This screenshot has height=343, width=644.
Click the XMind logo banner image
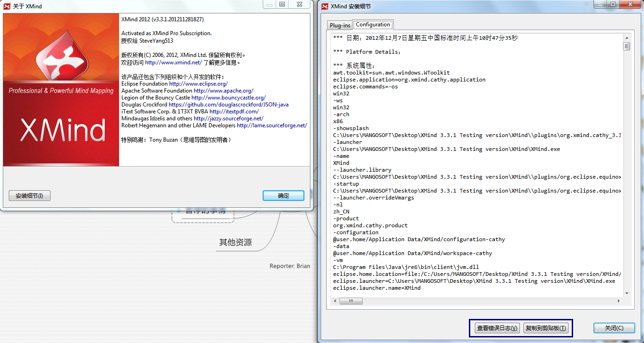point(61,90)
